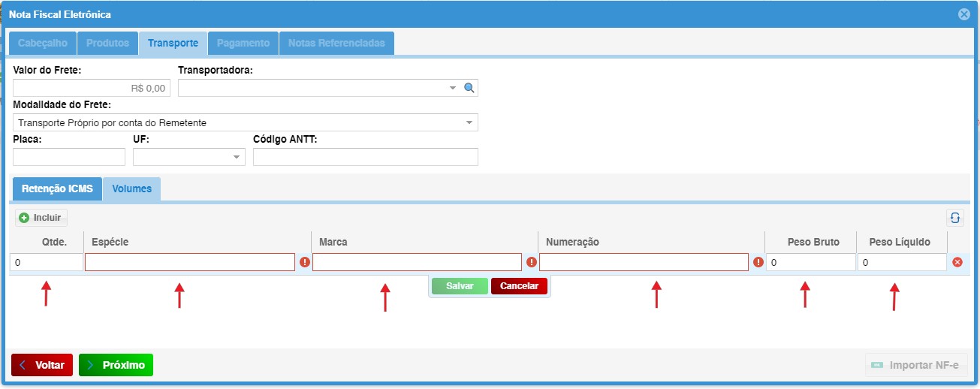
Task: Open the Pagamento tab
Action: coord(243,43)
